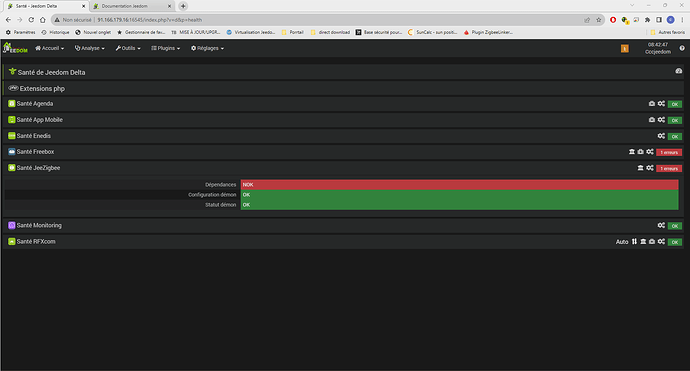This screenshot has width=690, height=371.
Task: Click the camera icon on Santé App Mobile row
Action: (x=652, y=120)
